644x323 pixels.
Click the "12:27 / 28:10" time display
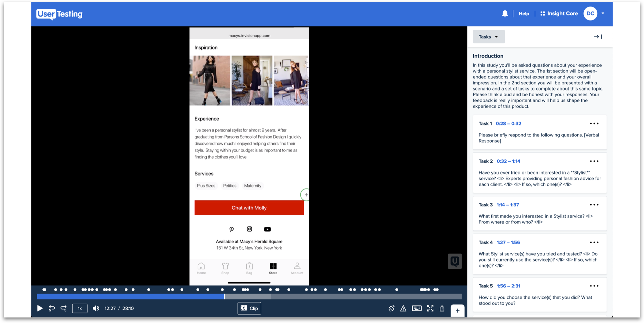point(119,308)
